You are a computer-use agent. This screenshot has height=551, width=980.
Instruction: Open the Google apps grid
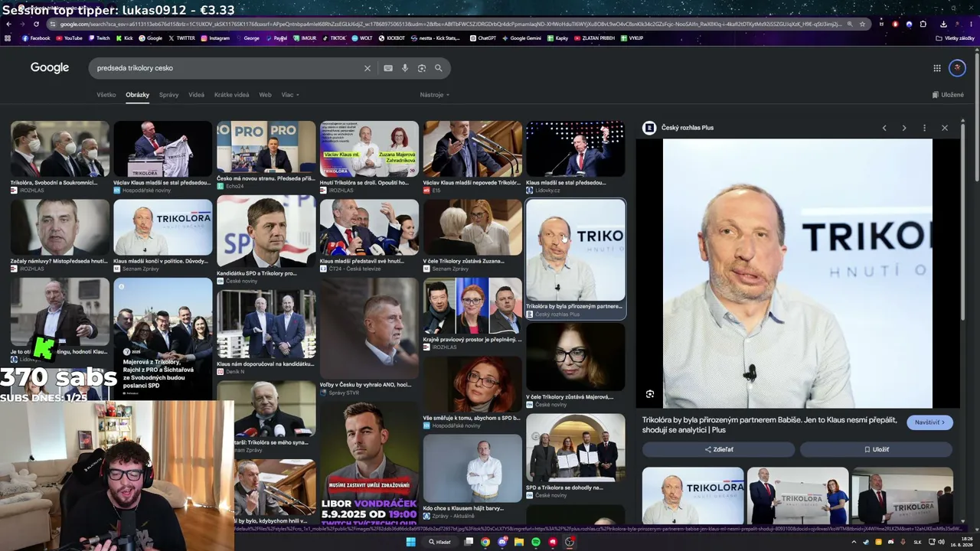(937, 68)
